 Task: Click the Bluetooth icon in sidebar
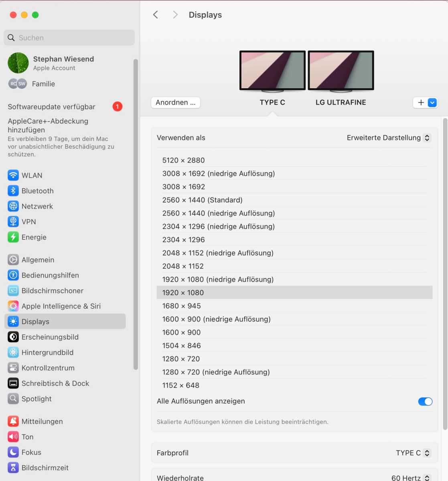tap(13, 191)
